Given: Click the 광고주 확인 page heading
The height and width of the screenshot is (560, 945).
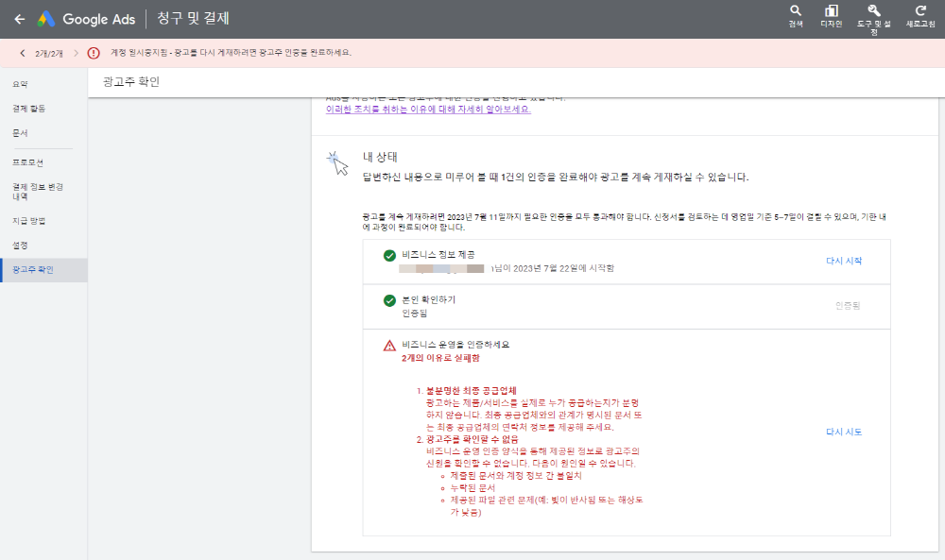Looking at the screenshot, I should point(130,82).
